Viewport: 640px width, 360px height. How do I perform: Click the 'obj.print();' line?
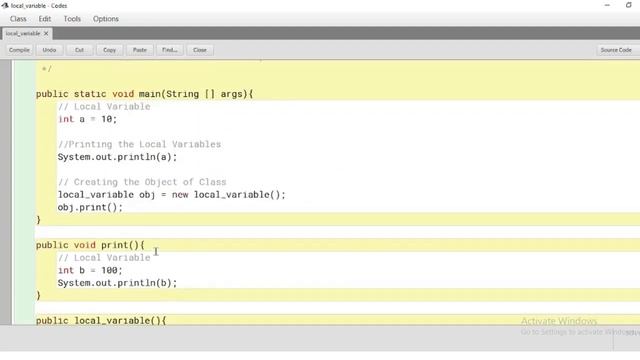click(90, 207)
